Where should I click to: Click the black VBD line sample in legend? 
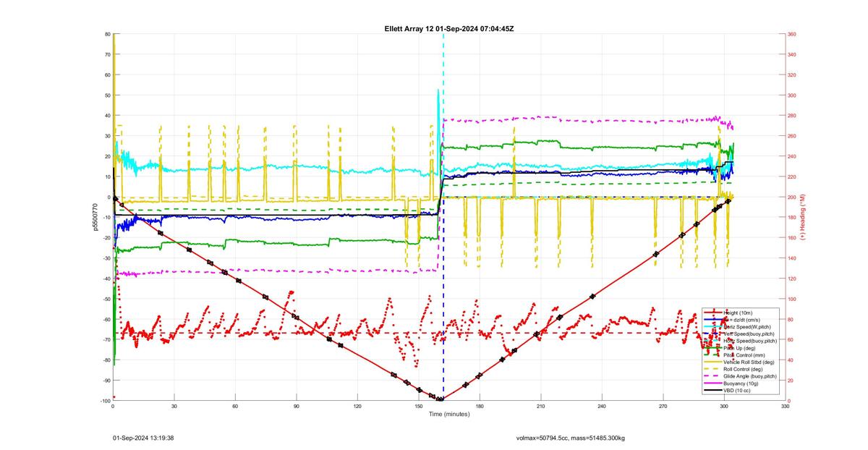713,391
